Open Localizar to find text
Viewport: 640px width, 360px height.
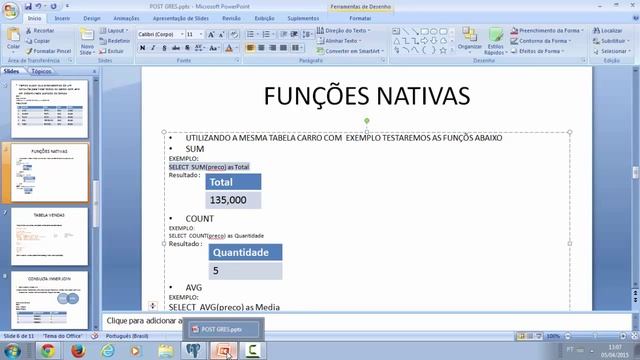[608, 31]
